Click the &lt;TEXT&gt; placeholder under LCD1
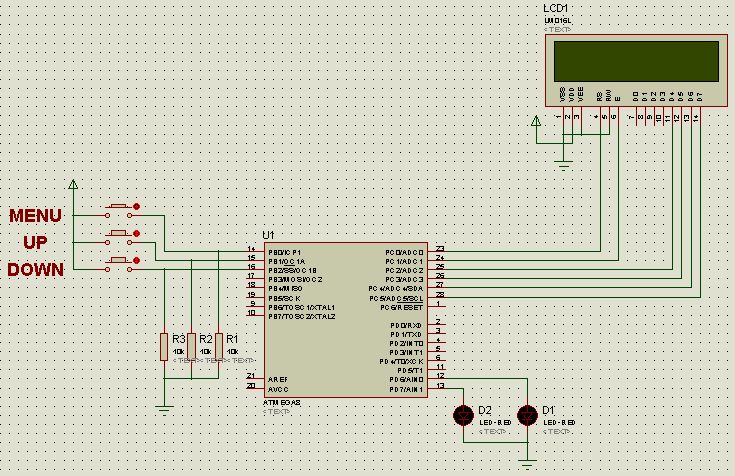This screenshot has height=476, width=735. pyautogui.click(x=557, y=29)
